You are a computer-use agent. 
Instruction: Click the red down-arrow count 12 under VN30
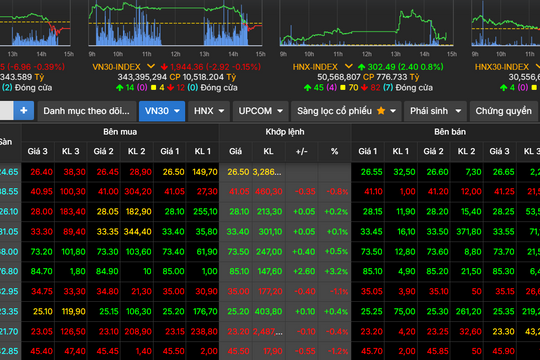(176, 88)
